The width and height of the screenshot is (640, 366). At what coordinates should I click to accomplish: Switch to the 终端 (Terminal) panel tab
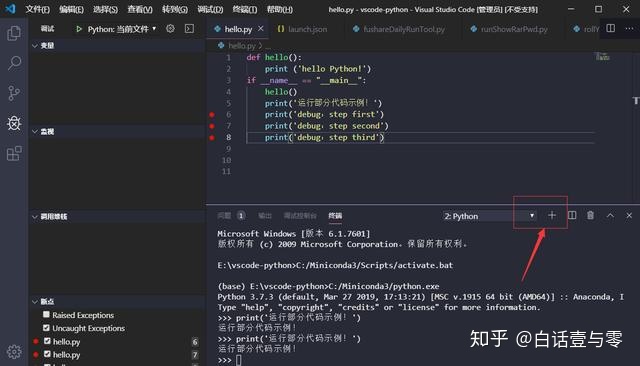click(335, 215)
